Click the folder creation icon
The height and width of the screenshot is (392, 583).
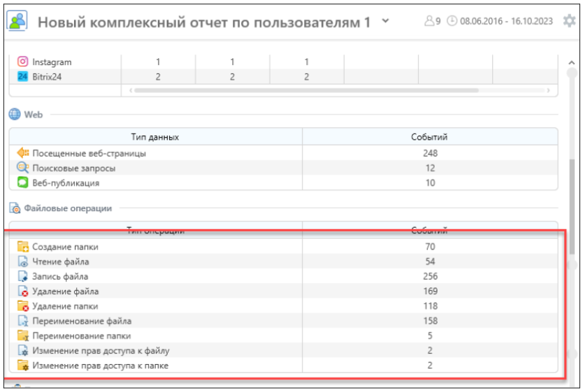22,247
